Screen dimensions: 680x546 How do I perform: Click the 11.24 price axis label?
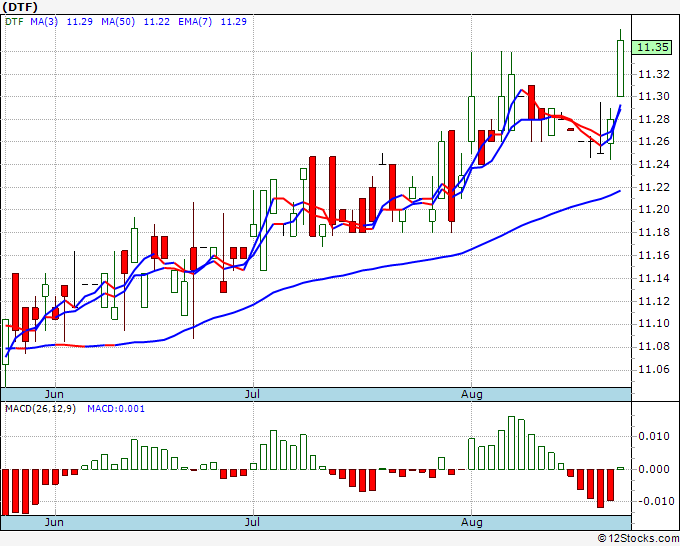654,164
